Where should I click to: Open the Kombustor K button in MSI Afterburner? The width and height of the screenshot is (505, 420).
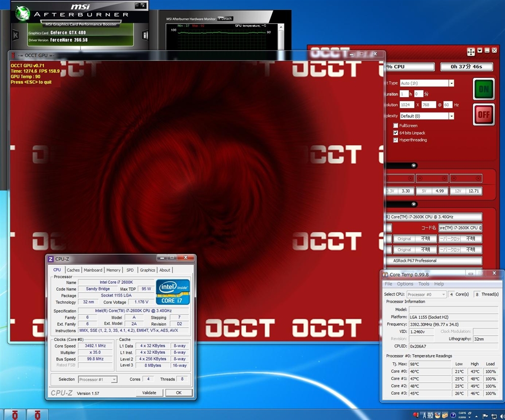(15, 36)
